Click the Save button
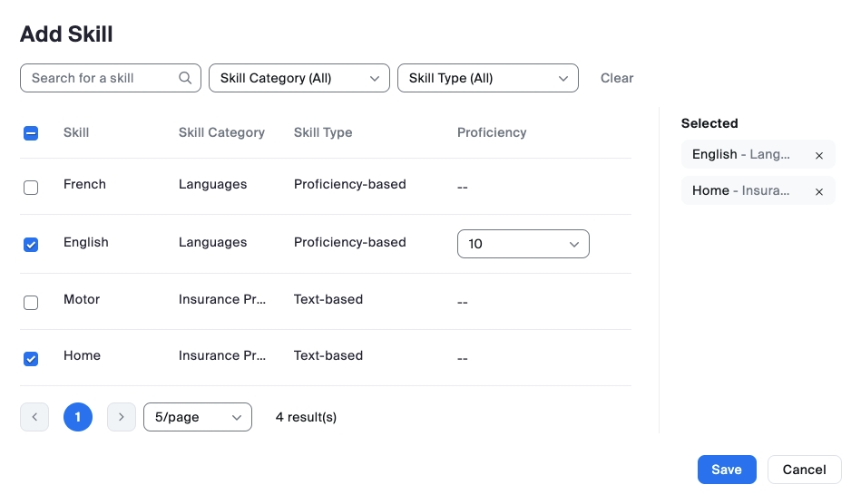The height and width of the screenshot is (504, 861). pos(727,470)
